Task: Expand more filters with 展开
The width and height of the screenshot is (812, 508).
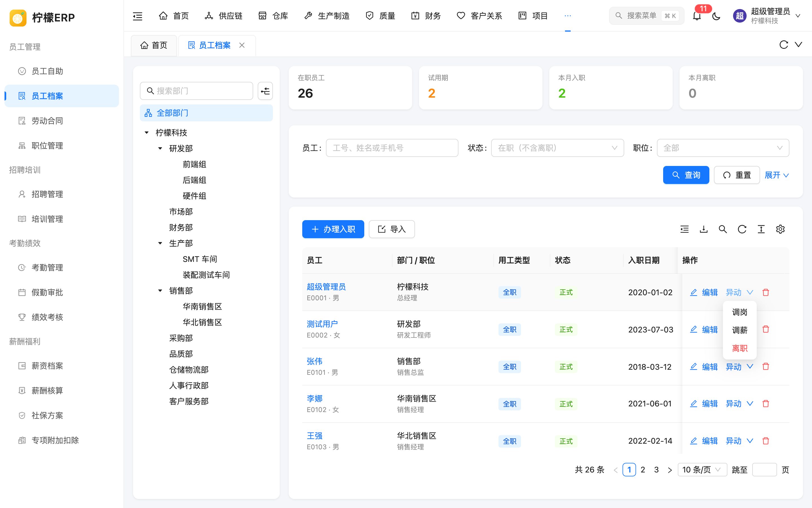Action: click(x=776, y=175)
